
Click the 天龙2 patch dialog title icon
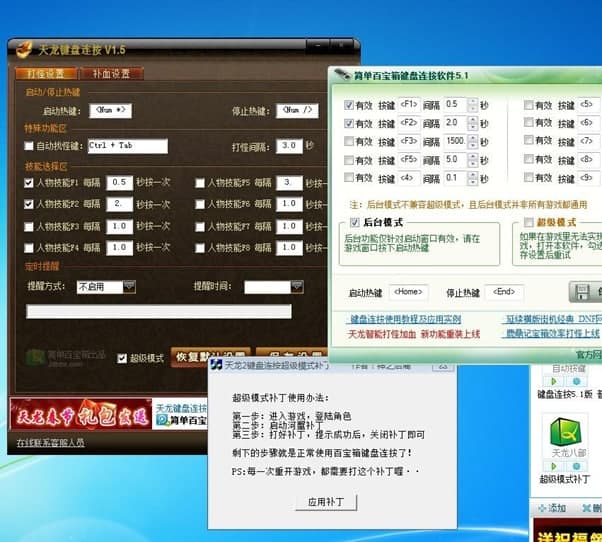click(x=216, y=364)
